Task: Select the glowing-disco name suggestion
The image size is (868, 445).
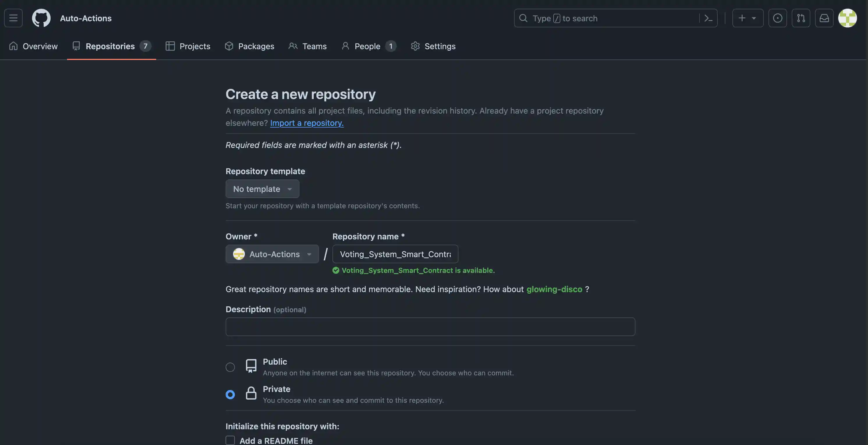Action: click(554, 289)
